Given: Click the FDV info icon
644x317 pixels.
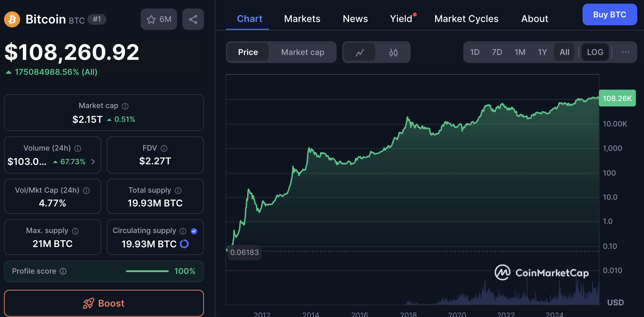Looking at the screenshot, I should click(164, 148).
